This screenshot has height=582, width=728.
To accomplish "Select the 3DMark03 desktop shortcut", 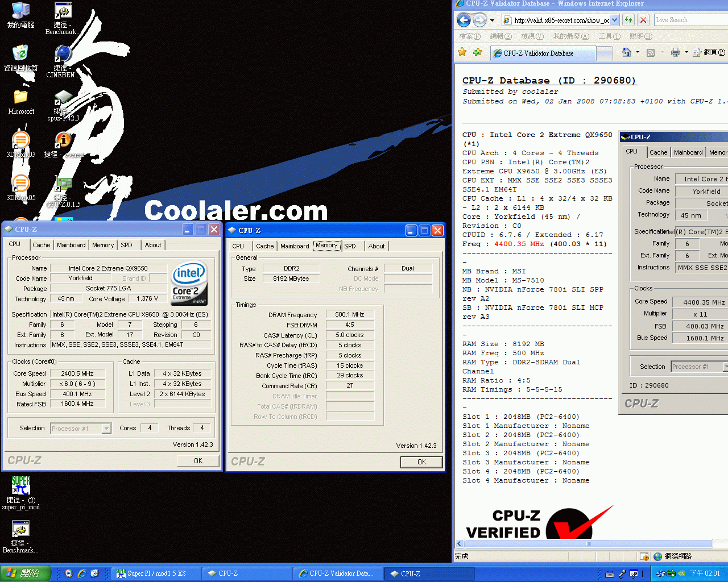I will point(20,144).
